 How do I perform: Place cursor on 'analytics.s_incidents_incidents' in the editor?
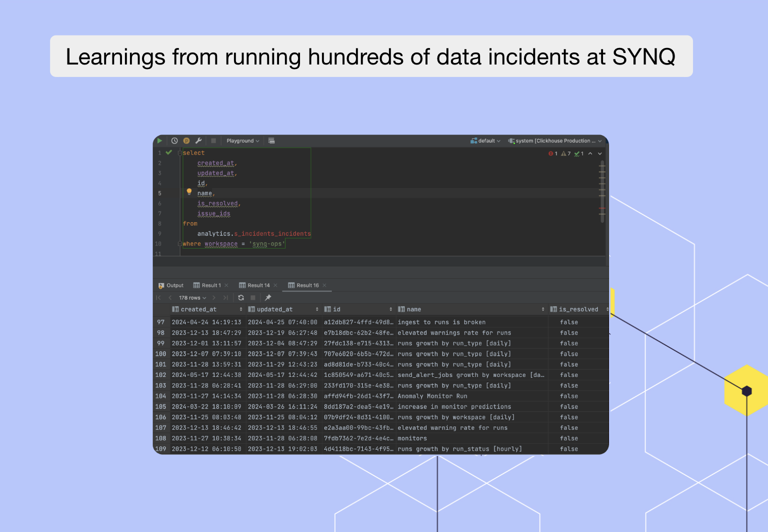click(254, 233)
